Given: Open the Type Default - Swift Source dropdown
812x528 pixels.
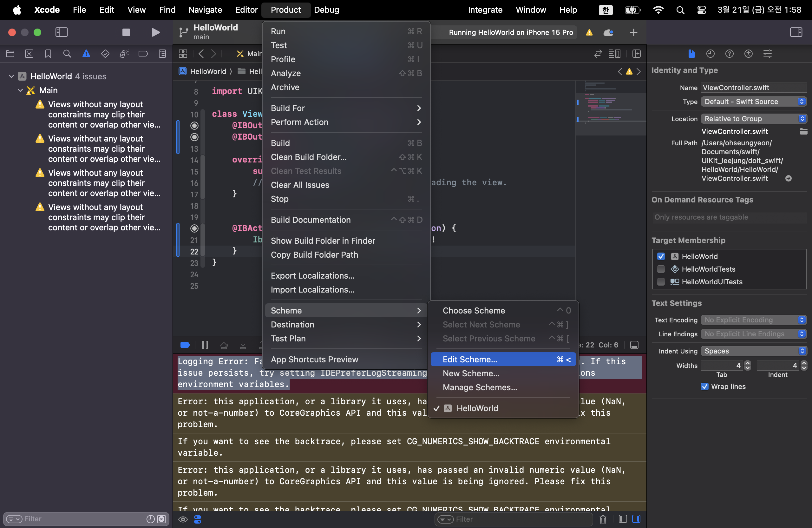Looking at the screenshot, I should pos(754,102).
